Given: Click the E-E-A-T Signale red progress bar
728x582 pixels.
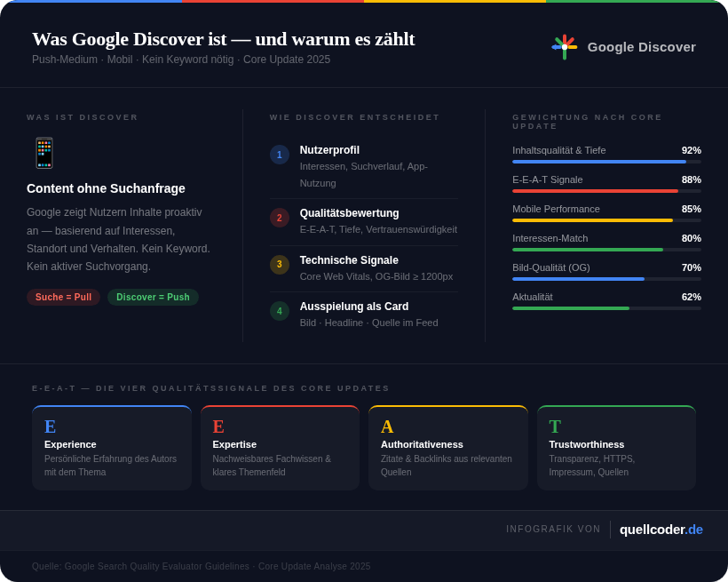Looking at the screenshot, I should pyautogui.click(x=606, y=191).
